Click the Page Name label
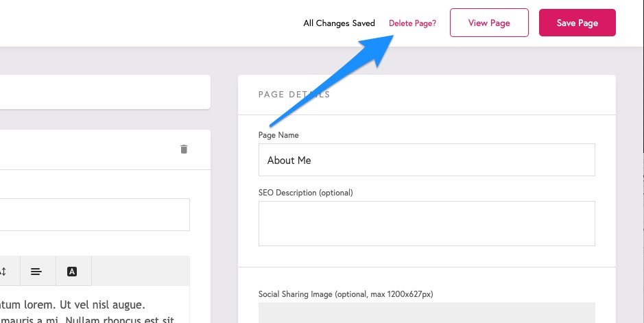The width and height of the screenshot is (644, 323). (x=278, y=135)
